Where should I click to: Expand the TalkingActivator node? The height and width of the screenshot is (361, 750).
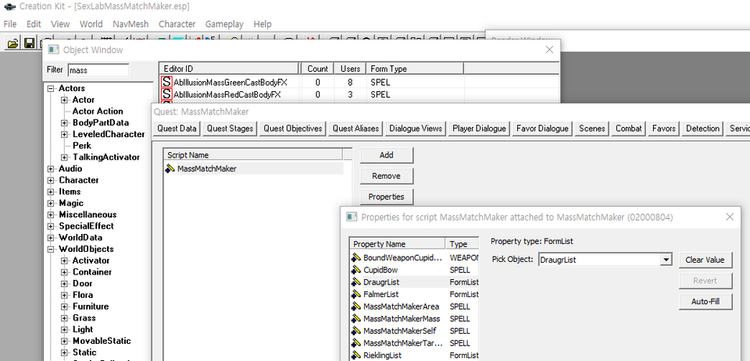64,157
